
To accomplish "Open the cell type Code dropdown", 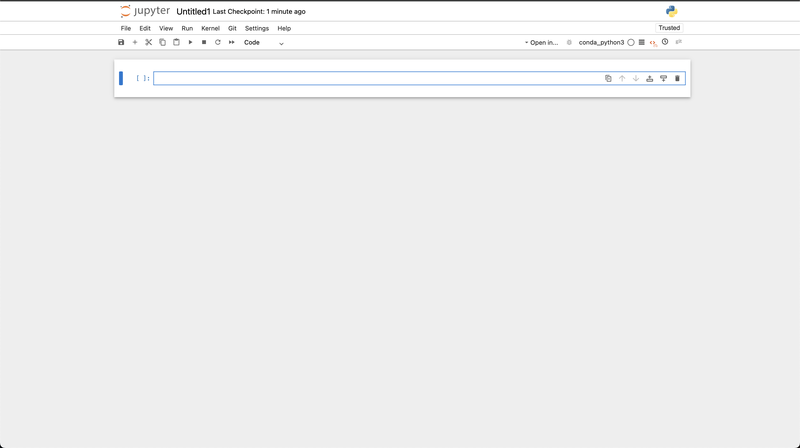I will tap(263, 43).
